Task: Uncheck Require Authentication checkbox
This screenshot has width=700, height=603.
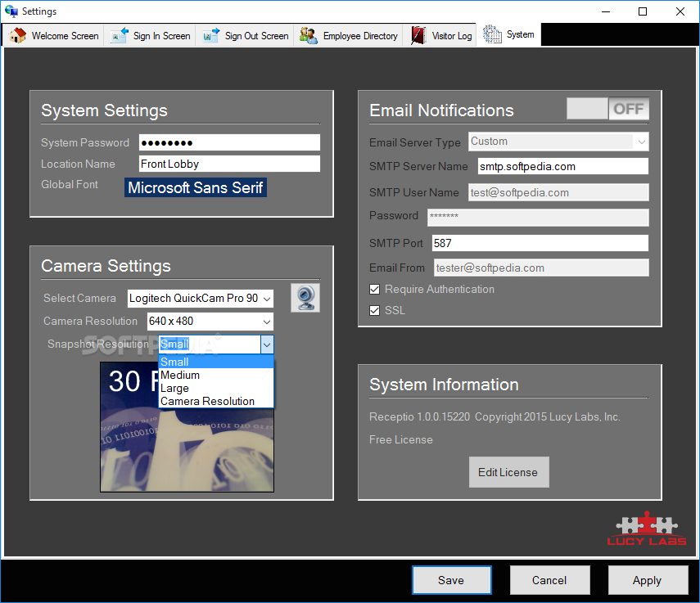Action: click(374, 290)
